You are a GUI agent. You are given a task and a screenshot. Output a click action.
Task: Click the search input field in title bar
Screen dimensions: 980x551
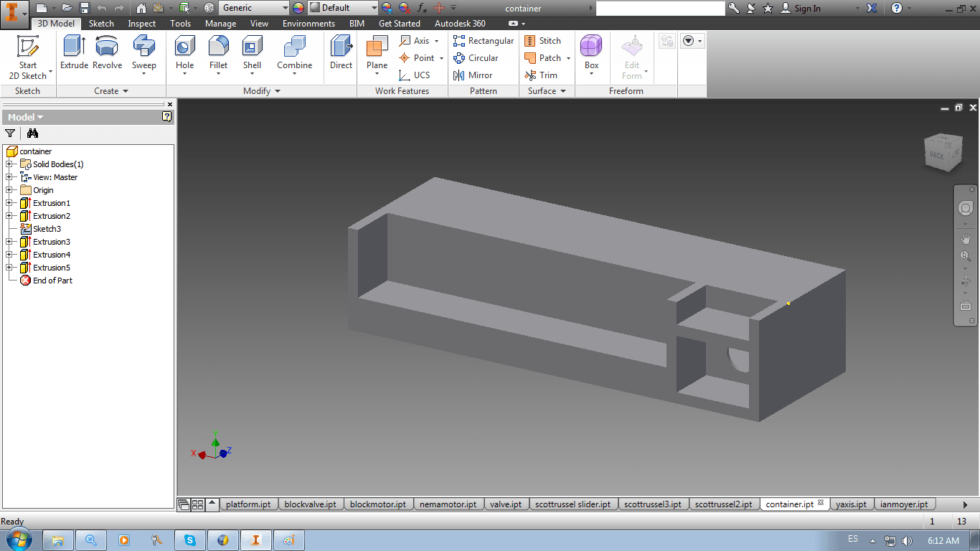pyautogui.click(x=660, y=8)
